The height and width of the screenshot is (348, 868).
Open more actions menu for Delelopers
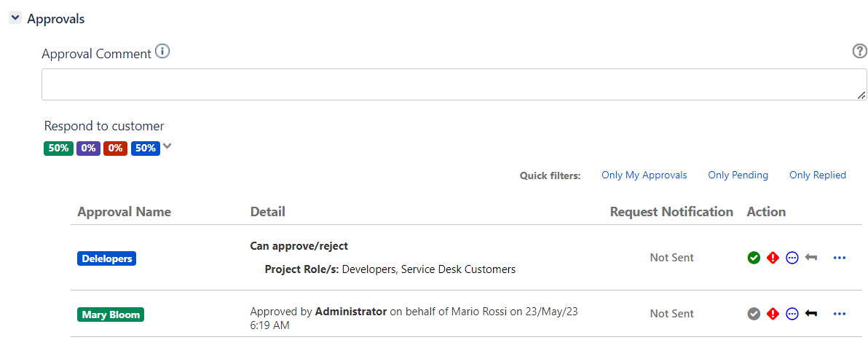[839, 258]
